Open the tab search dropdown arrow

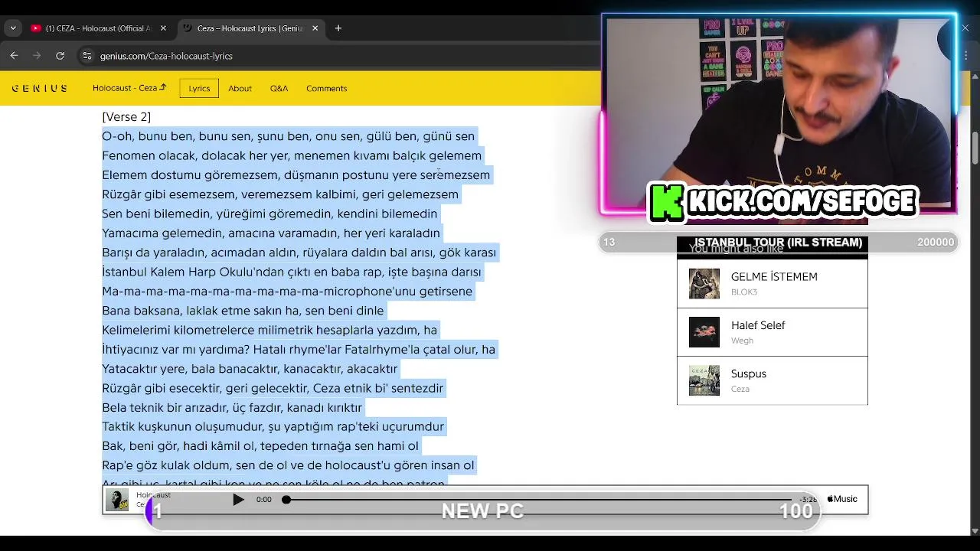[13, 28]
